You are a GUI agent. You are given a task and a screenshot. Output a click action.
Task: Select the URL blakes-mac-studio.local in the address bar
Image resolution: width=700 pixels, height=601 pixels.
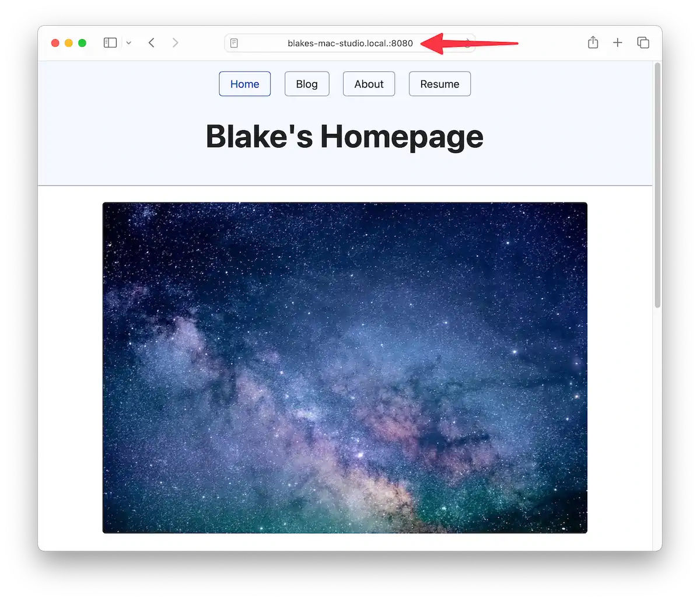click(x=350, y=43)
